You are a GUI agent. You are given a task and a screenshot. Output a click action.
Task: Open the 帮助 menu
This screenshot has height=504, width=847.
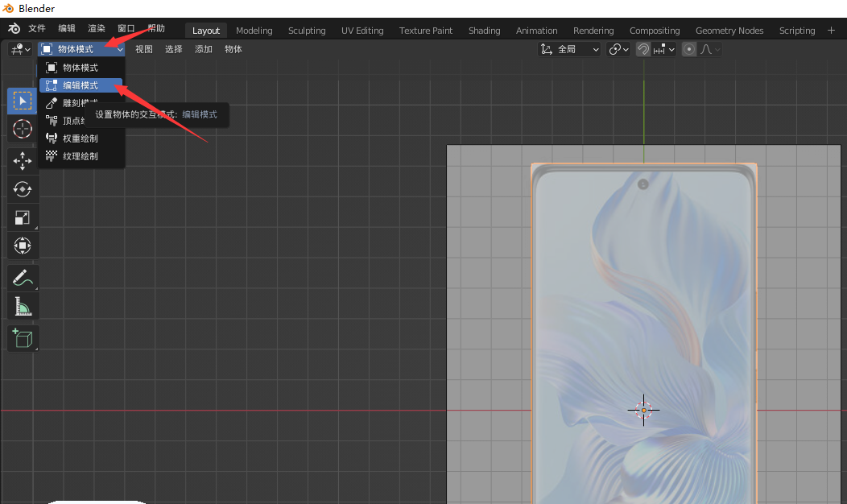156,29
